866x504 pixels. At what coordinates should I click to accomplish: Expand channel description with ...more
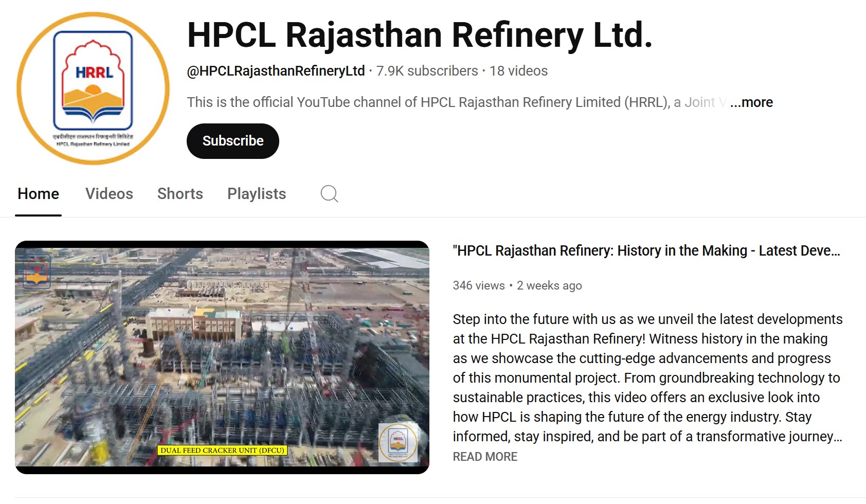pos(751,102)
